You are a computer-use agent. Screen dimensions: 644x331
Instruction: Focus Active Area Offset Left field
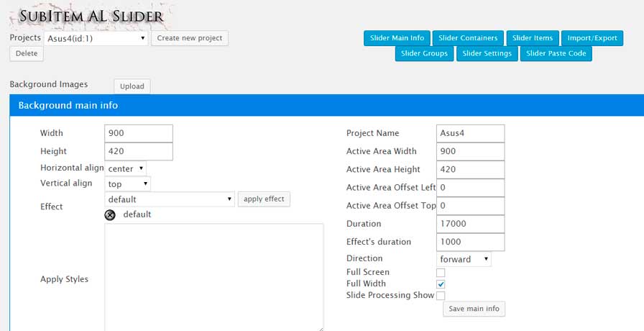pyautogui.click(x=471, y=188)
